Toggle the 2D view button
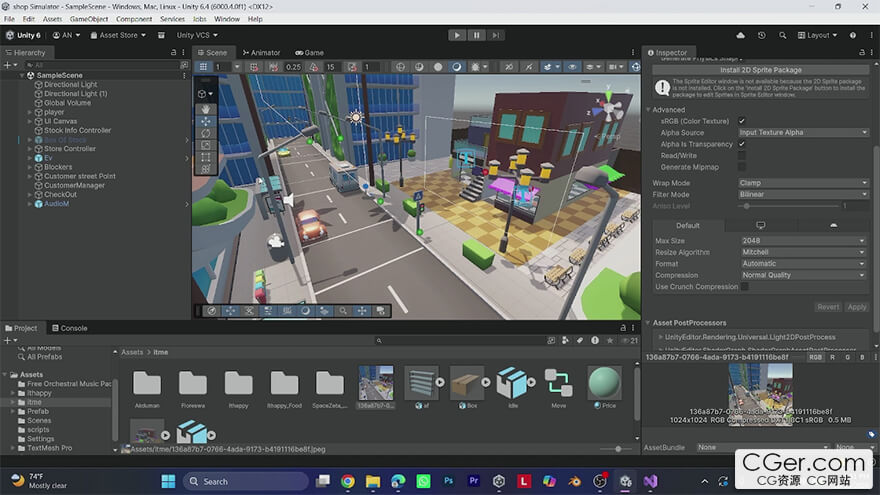The width and height of the screenshot is (880, 495). click(x=508, y=67)
